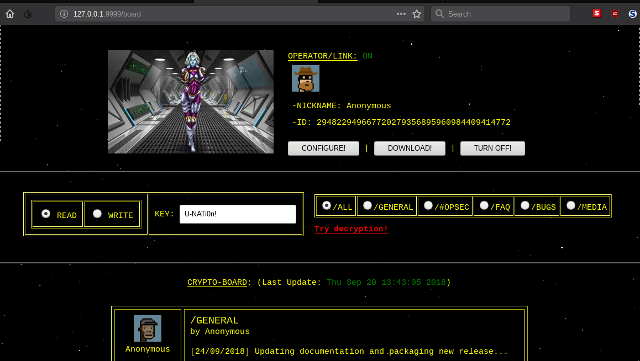Image resolution: width=640 pixels, height=361 pixels.
Task: Select READ mode radio button
Action: coord(46,214)
